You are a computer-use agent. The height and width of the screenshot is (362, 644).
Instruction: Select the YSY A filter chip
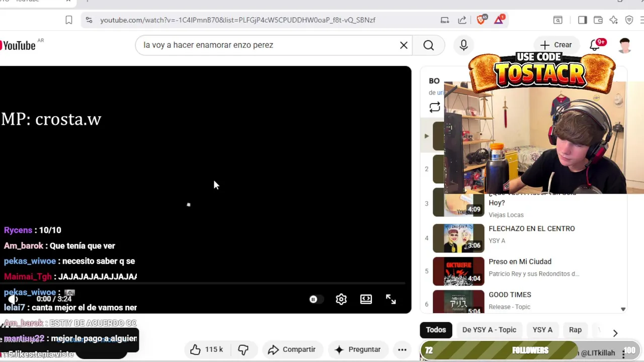pos(542,330)
